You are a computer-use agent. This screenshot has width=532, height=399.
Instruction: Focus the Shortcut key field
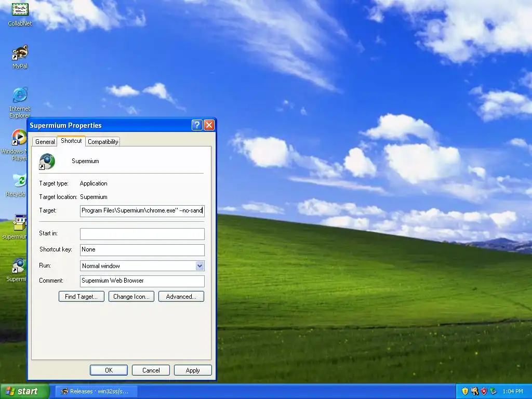pyautogui.click(x=142, y=250)
